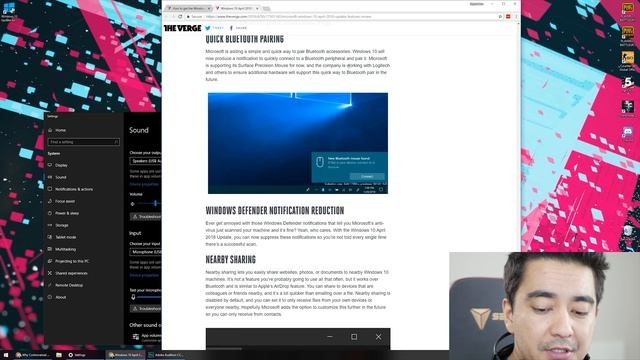Viewport: 640px width, 360px height.
Task: Click the Chrome address bar URL
Action: (x=289, y=17)
